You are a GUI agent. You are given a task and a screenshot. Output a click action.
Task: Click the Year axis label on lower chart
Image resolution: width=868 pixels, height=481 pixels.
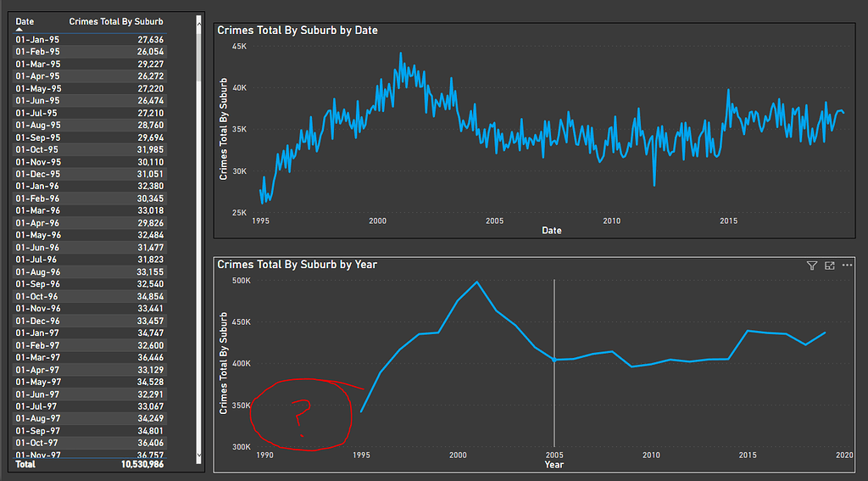click(554, 465)
